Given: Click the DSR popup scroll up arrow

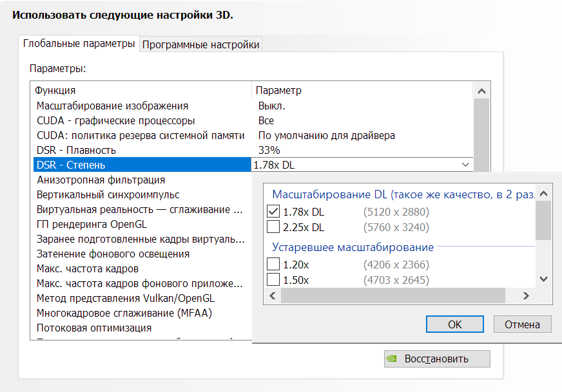Looking at the screenshot, I should pos(543,194).
